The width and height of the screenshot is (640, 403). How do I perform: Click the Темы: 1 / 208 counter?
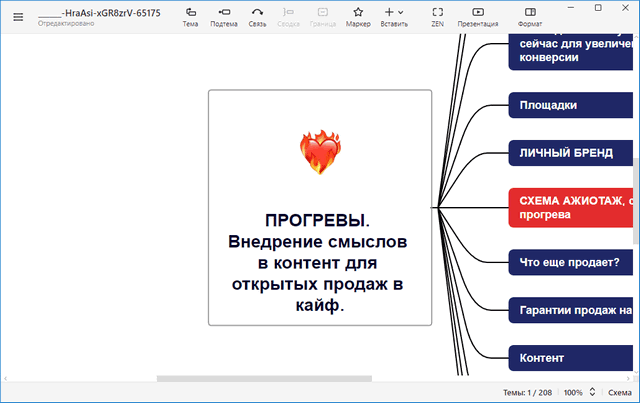[527, 392]
